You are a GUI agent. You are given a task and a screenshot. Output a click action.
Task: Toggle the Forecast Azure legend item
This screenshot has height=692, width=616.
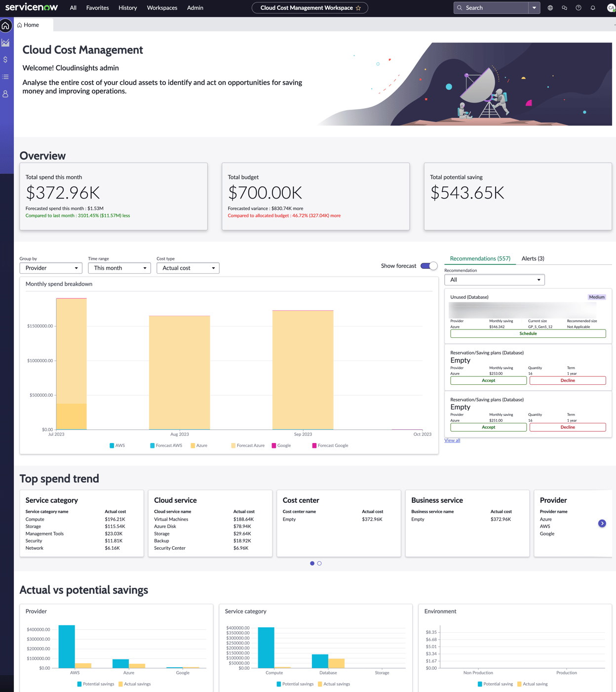click(x=248, y=445)
